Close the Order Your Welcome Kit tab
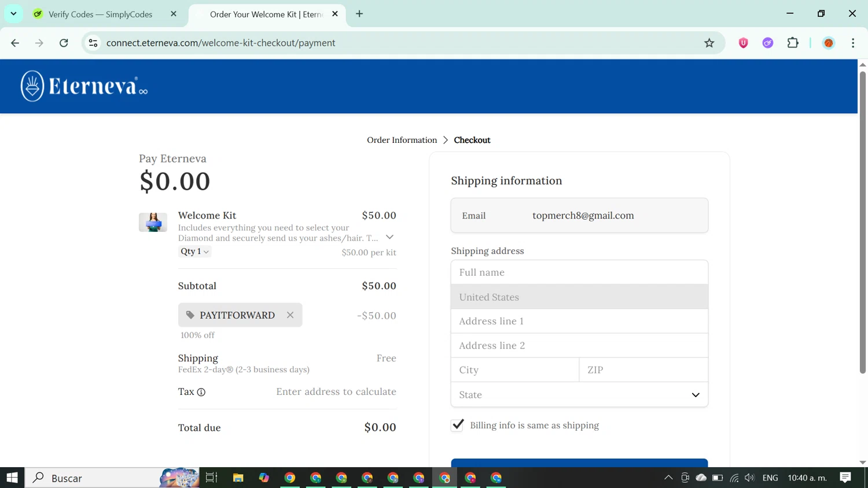 pos(335,14)
